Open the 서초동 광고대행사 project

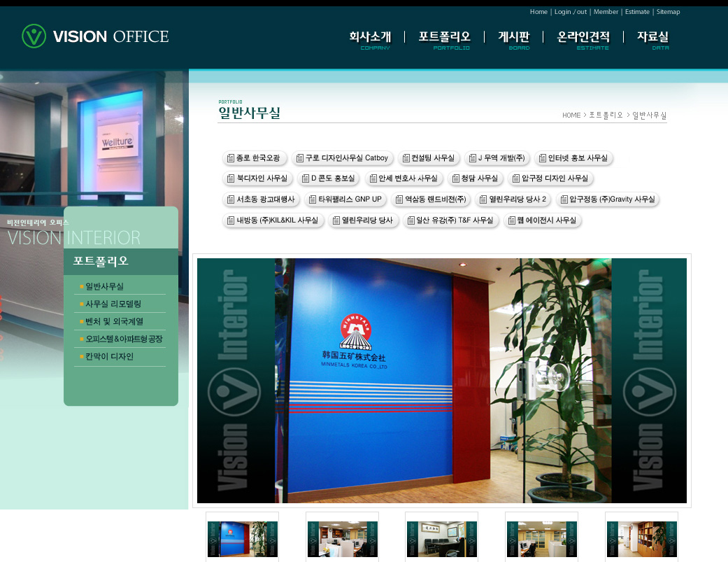click(x=262, y=199)
